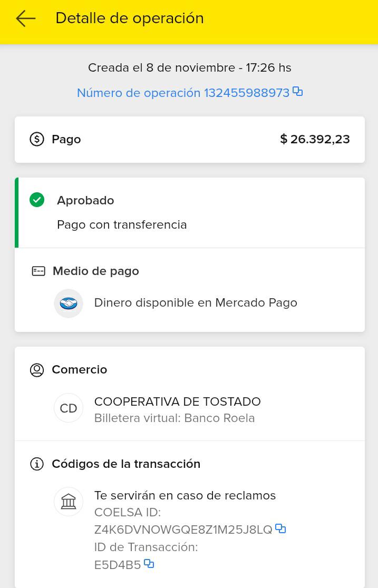Tap the payment amount $ 26.392,23
Screen dimensions: 378x588
(x=315, y=139)
